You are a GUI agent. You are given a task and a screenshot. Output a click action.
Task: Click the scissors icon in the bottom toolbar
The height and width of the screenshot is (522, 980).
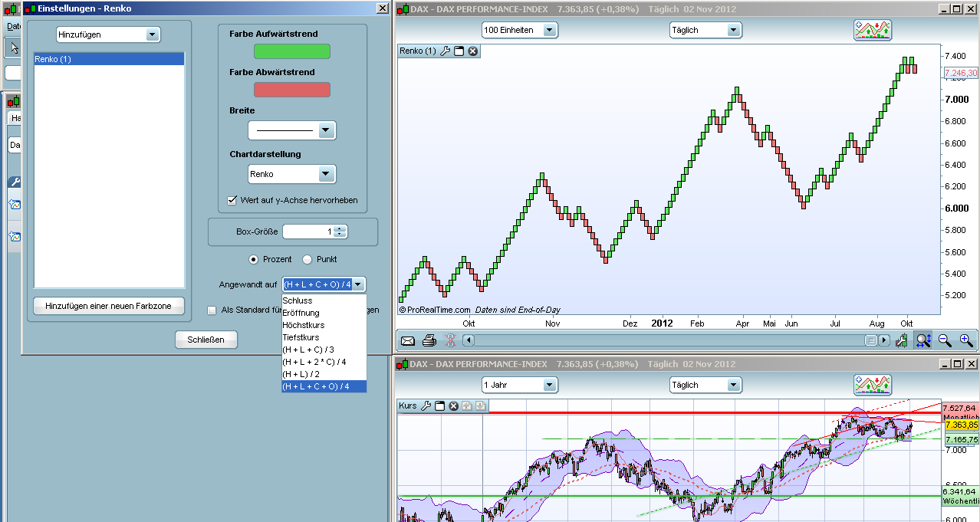pyautogui.click(x=450, y=340)
